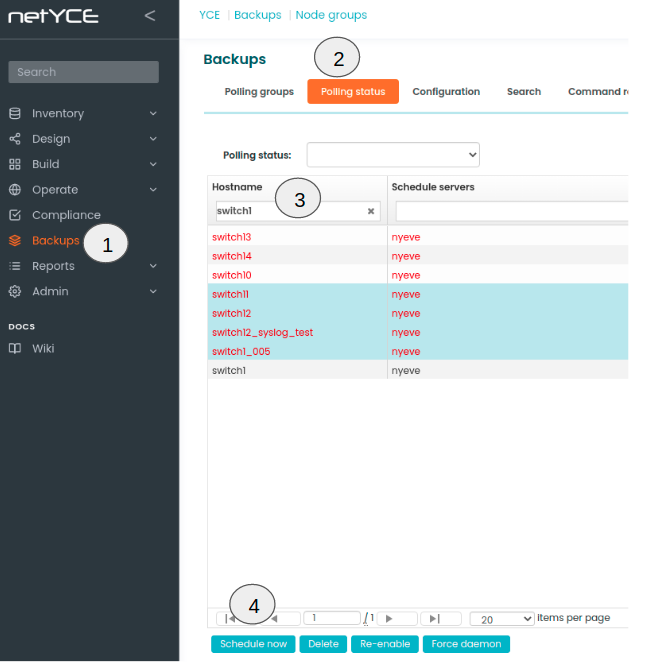Open the Command tab

(x=598, y=91)
